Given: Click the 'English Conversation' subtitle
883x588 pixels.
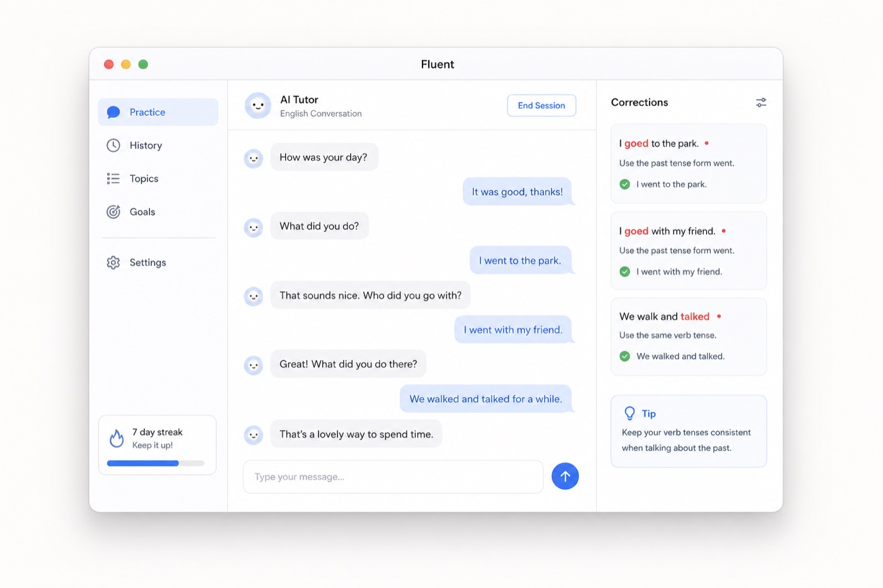Looking at the screenshot, I should [321, 113].
